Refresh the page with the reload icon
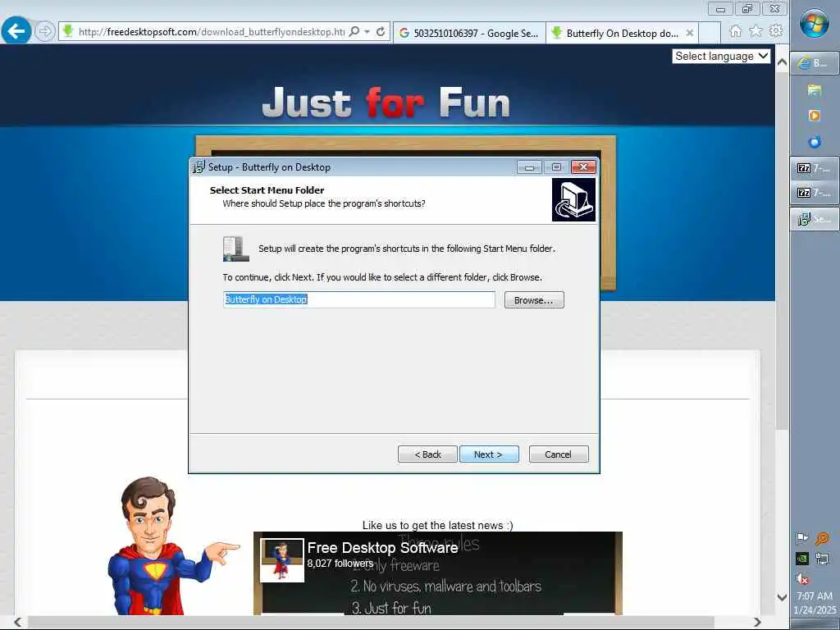This screenshot has height=630, width=840. click(381, 32)
